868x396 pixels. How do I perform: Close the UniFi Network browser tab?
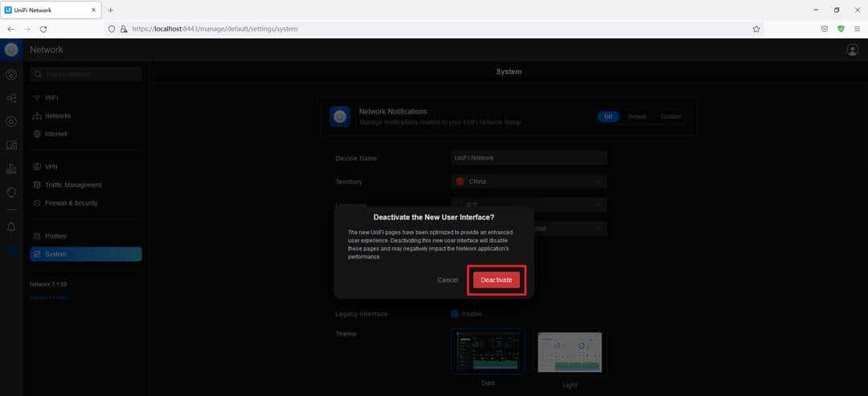[93, 10]
